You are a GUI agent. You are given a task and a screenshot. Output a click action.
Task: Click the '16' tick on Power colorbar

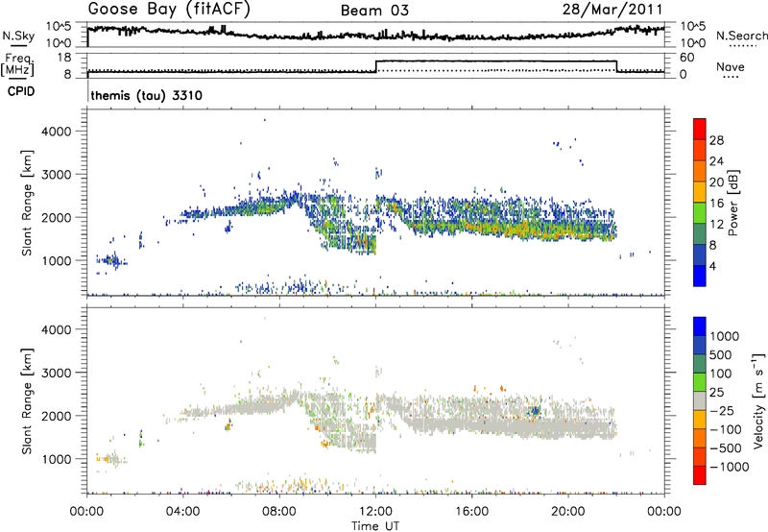point(716,204)
